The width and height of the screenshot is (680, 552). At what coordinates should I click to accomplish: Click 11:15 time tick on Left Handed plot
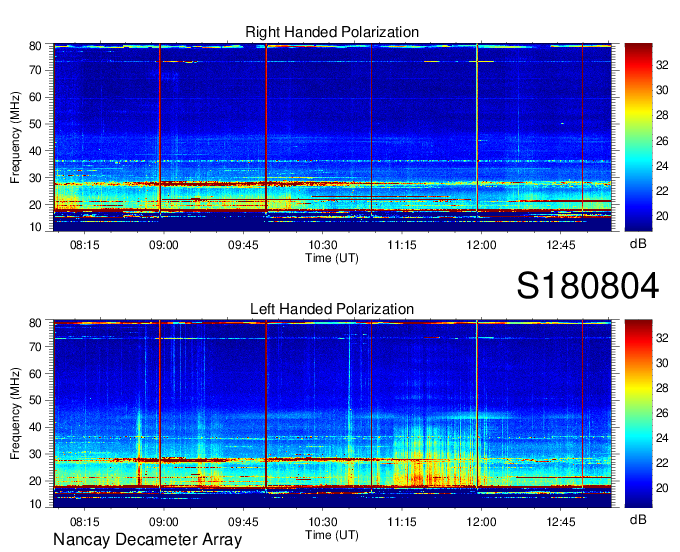click(402, 522)
